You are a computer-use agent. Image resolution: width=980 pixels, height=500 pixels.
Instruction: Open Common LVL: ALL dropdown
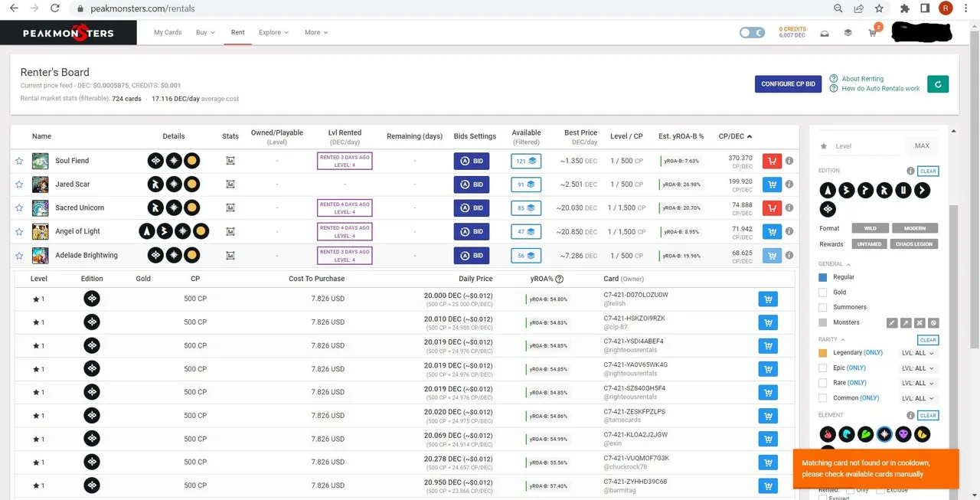click(918, 398)
